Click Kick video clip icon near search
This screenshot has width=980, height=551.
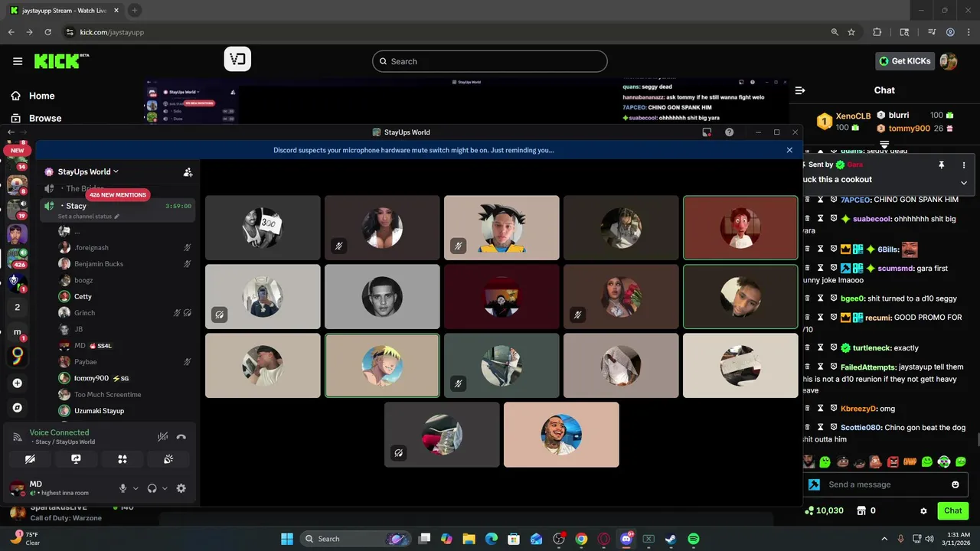click(x=237, y=60)
